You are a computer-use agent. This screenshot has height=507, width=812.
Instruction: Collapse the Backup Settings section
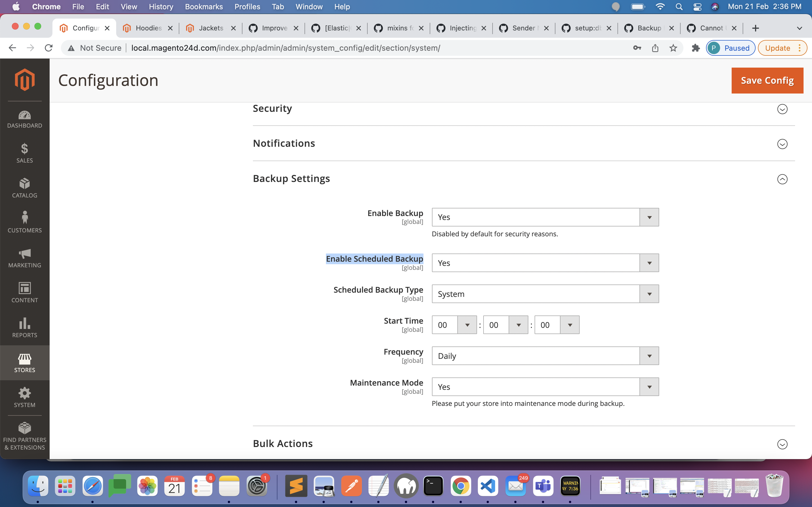point(782,179)
